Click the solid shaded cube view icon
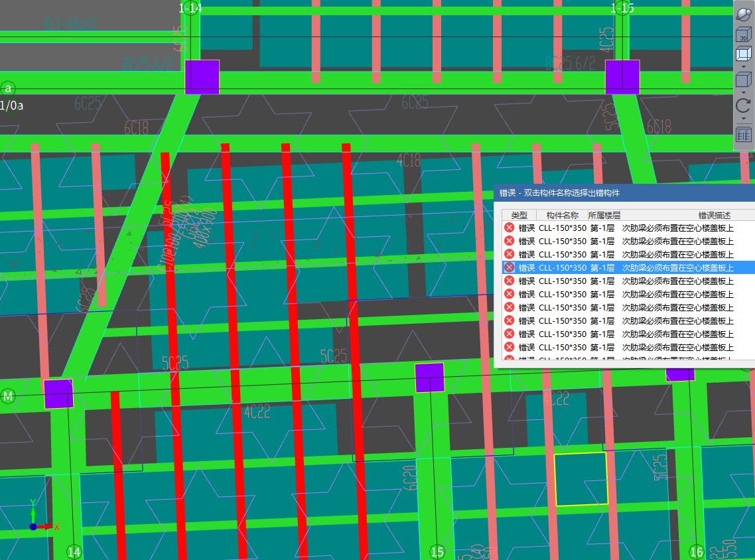 click(743, 80)
